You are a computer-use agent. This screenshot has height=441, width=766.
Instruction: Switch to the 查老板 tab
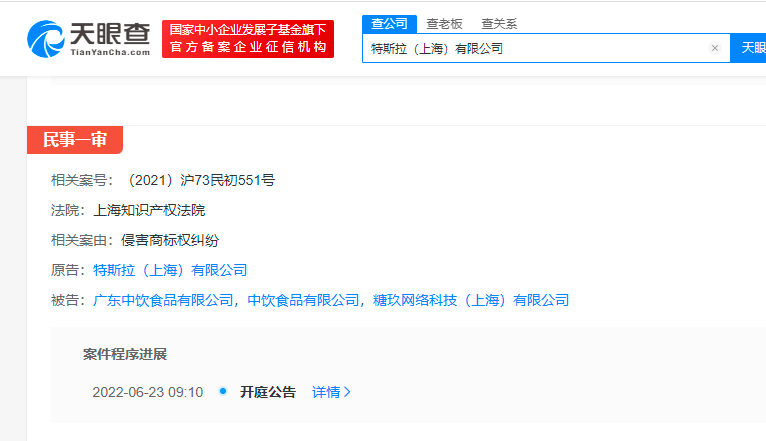coord(444,24)
